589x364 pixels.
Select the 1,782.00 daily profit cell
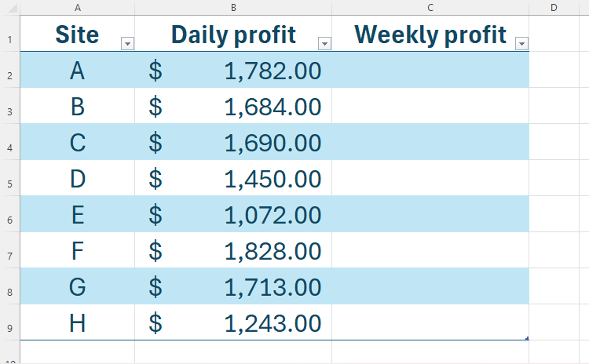click(233, 71)
